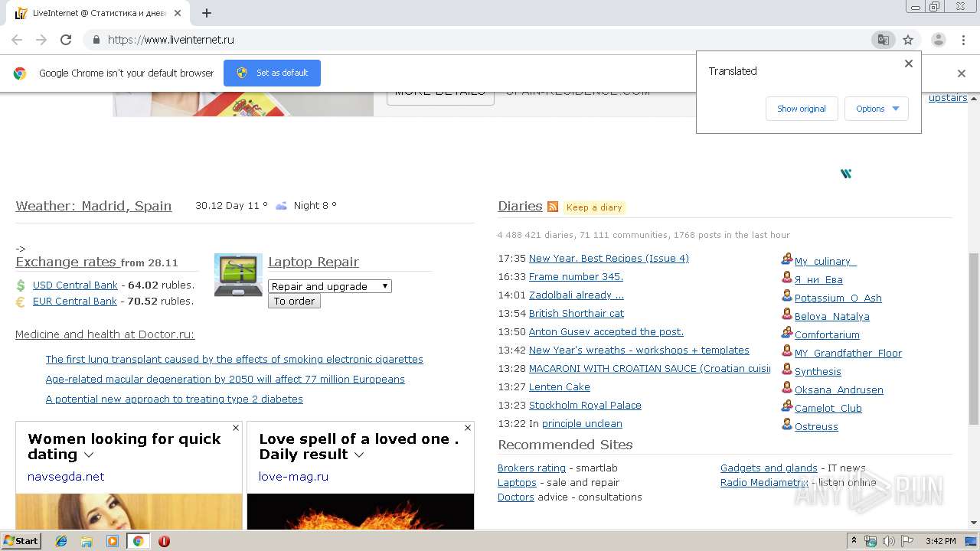Click the navsegda.net ad link
980x551 pixels.
[x=66, y=477]
